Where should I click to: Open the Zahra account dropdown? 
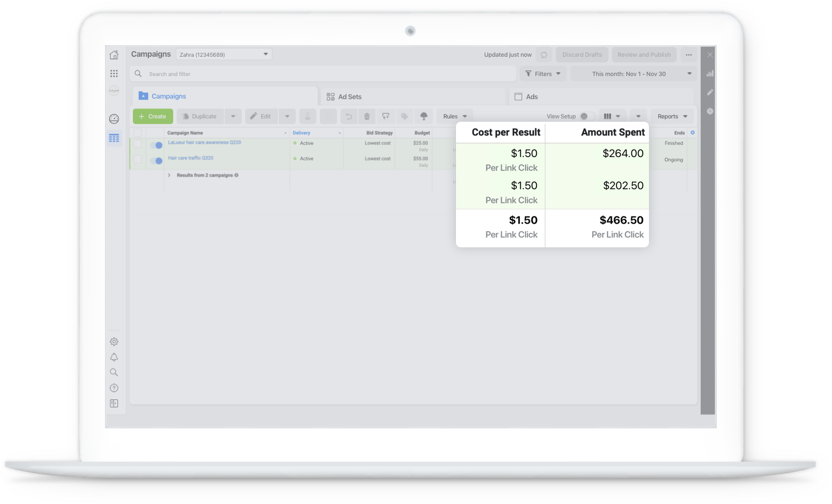click(224, 55)
